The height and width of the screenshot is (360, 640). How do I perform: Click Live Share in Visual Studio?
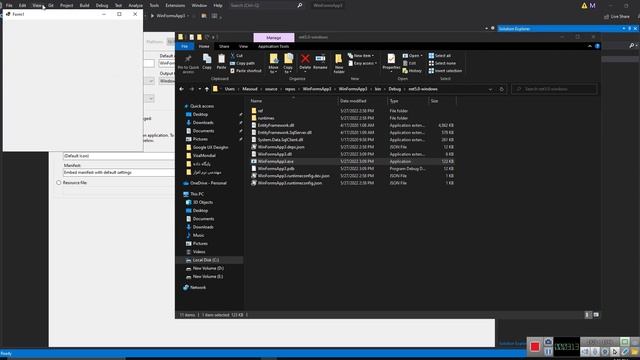[x=617, y=17]
